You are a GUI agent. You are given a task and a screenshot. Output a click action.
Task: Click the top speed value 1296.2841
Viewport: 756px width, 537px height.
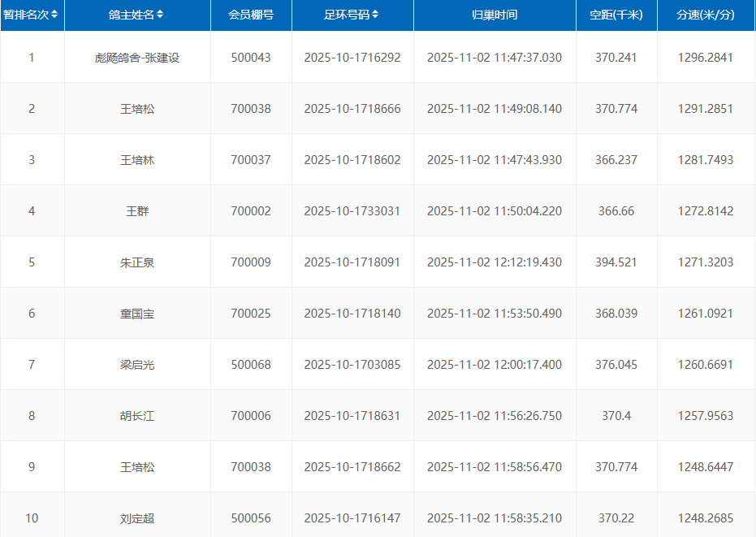point(705,58)
